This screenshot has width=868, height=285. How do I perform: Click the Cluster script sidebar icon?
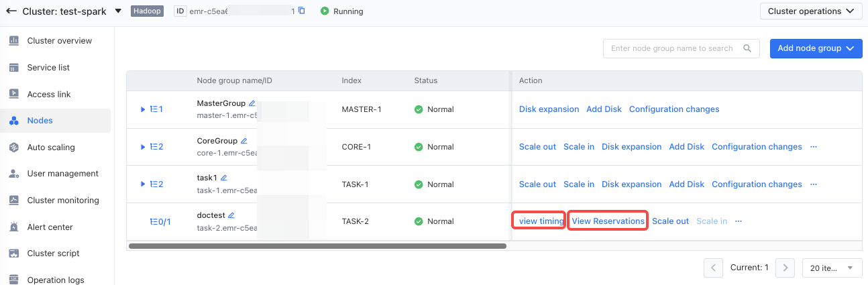pos(13,253)
